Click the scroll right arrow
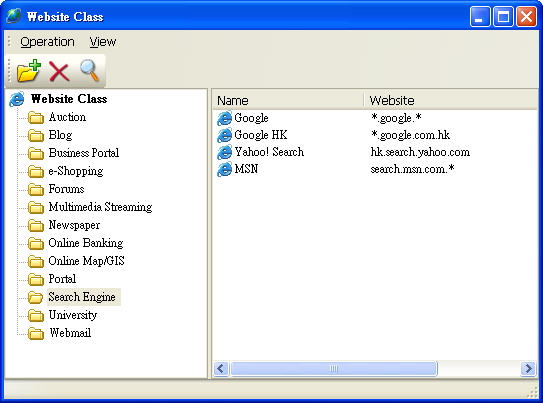Image resolution: width=543 pixels, height=403 pixels. pos(528,368)
